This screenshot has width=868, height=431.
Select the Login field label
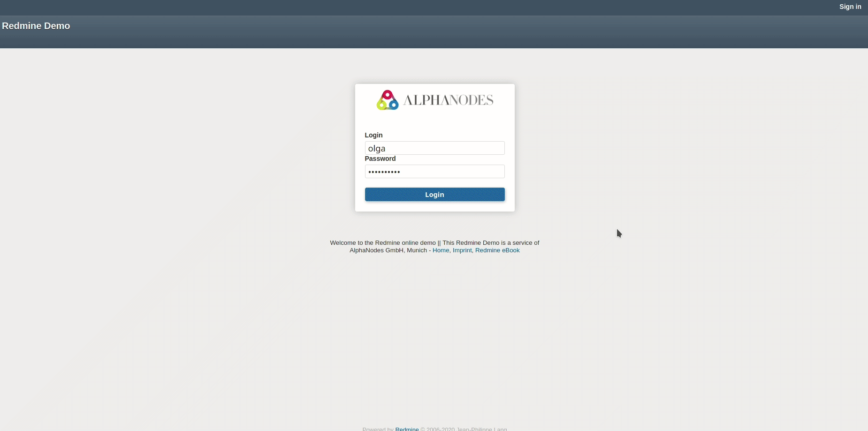(x=373, y=135)
